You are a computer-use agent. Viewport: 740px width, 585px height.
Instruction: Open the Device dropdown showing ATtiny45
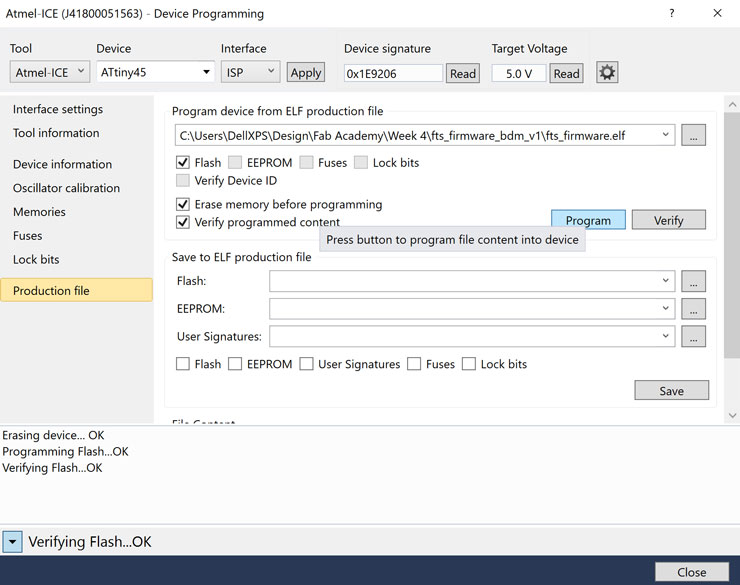[x=155, y=72]
